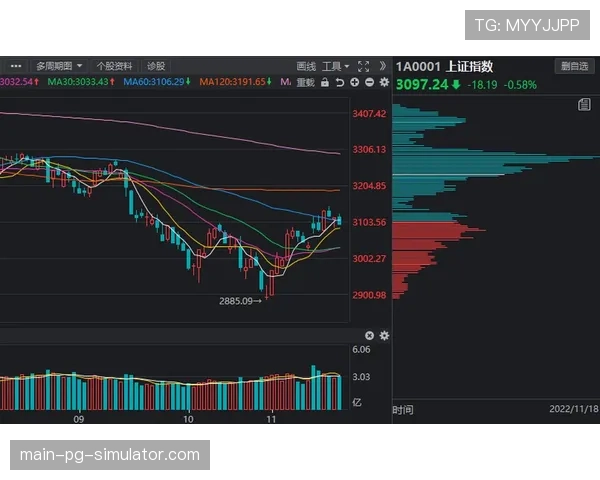Click the undo arrow icon
The image size is (600, 480).
click(x=340, y=82)
